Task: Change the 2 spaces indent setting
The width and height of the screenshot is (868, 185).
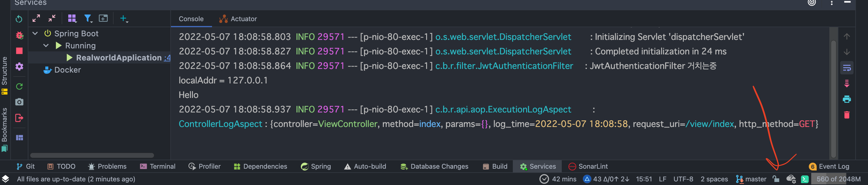Action: [714, 179]
